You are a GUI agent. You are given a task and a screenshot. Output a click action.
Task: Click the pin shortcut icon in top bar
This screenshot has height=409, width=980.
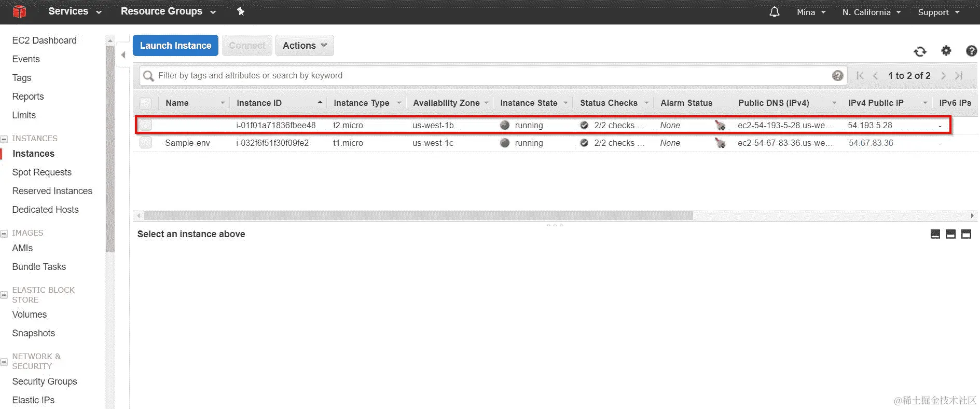coord(241,11)
